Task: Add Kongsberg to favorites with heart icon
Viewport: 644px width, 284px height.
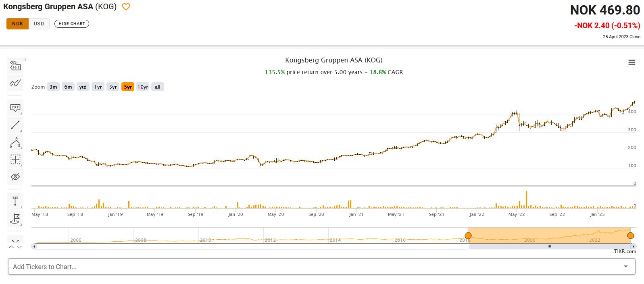Action: 126,7
